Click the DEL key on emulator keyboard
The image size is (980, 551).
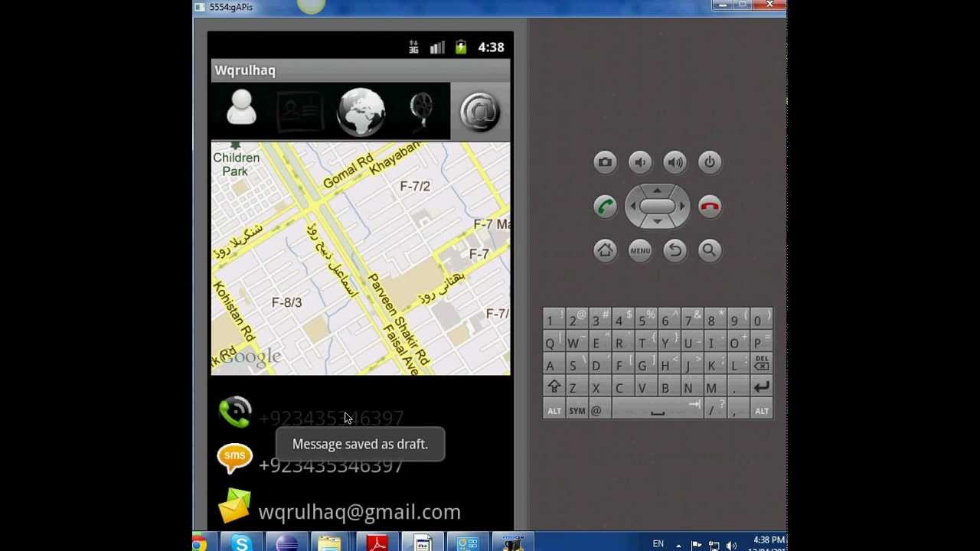point(761,364)
